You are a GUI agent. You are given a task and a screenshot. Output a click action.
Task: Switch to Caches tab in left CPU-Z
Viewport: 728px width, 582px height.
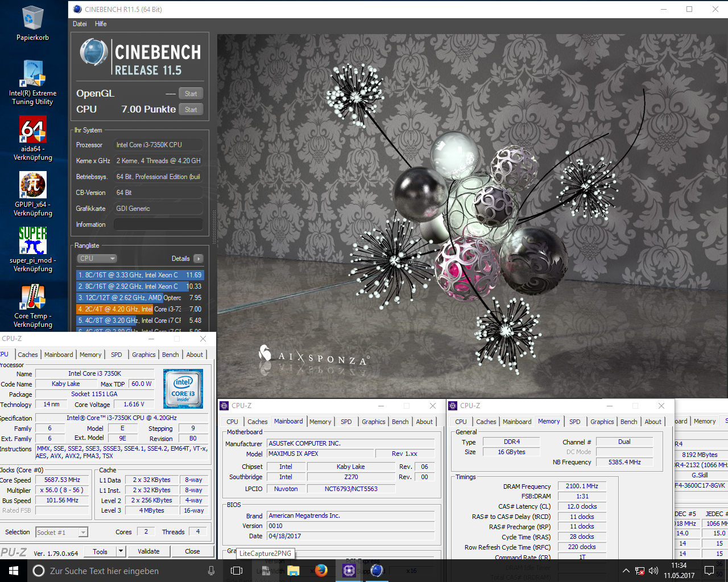point(28,355)
